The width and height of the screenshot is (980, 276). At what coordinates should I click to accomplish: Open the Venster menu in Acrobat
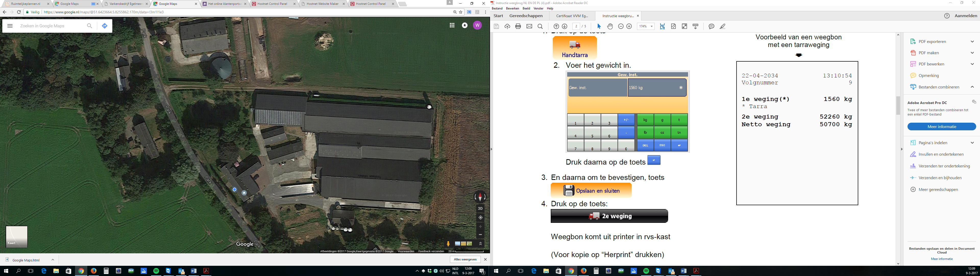[538, 8]
